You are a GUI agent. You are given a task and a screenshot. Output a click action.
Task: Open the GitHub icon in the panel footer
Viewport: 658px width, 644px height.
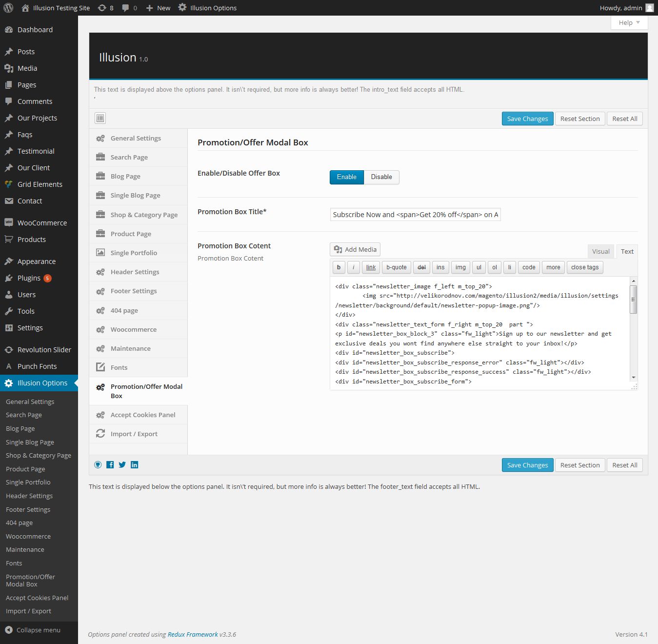(98, 464)
